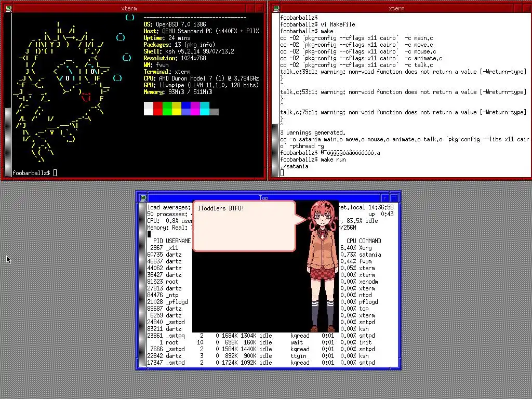
Task: Select the Top window title bar
Action: (263, 197)
